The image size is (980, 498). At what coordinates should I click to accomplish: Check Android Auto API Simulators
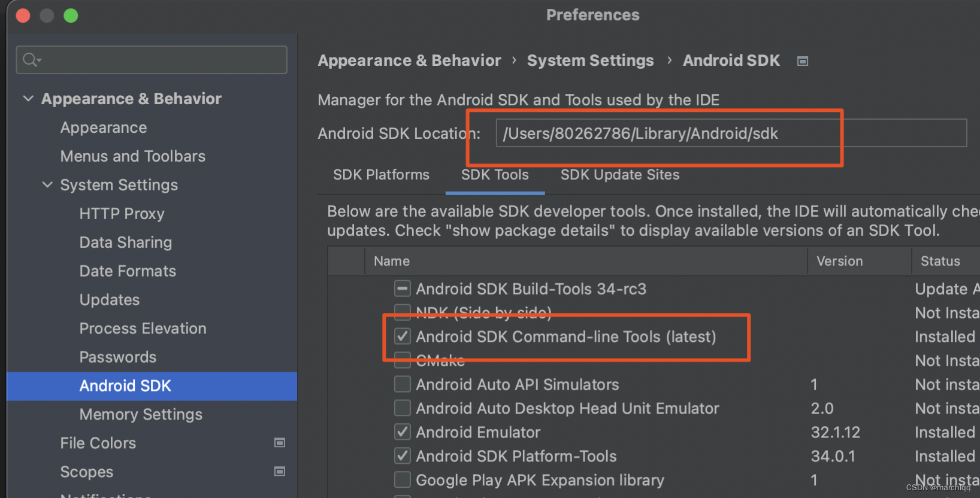[x=403, y=384]
